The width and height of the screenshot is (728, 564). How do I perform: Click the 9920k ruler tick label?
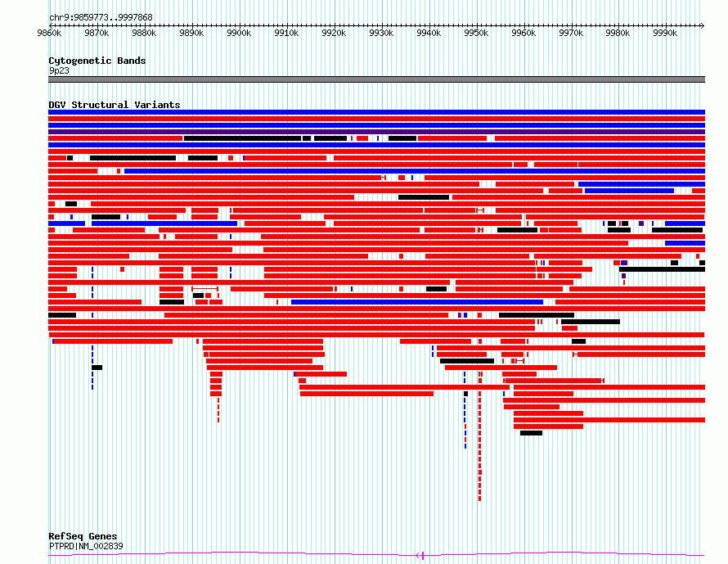[x=334, y=33]
